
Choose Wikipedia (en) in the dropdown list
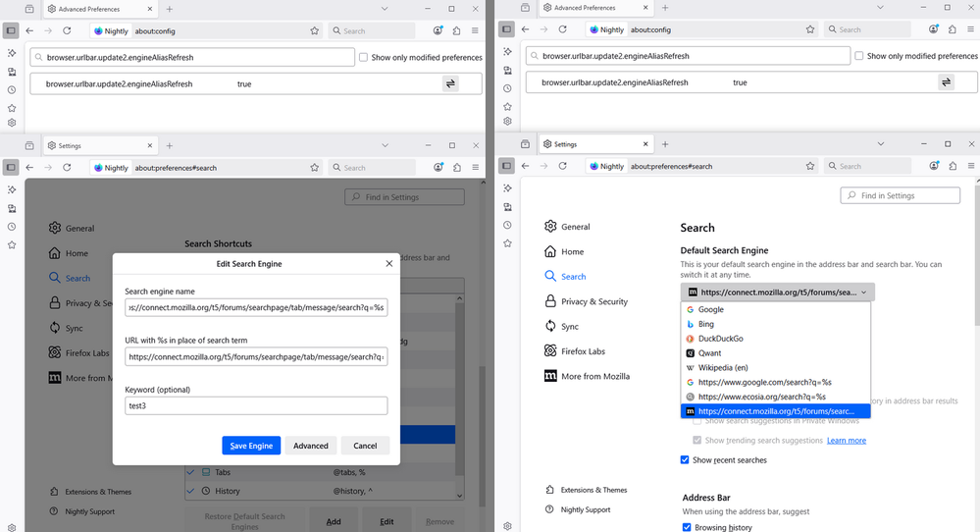coord(723,368)
